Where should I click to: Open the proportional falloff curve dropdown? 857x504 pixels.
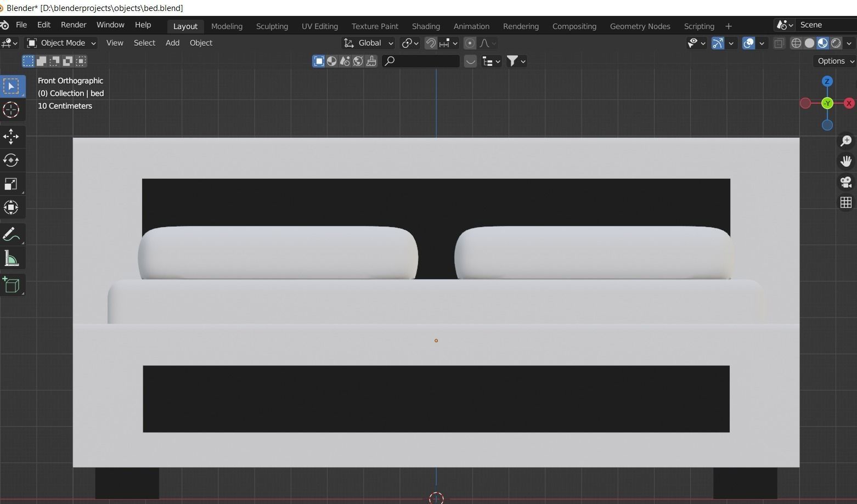tap(487, 43)
